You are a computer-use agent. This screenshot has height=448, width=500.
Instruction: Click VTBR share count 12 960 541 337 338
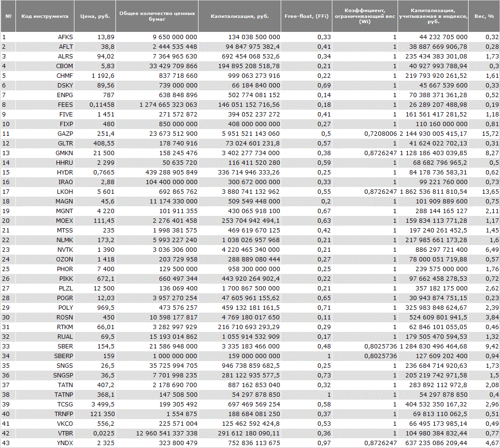pyautogui.click(x=167, y=434)
